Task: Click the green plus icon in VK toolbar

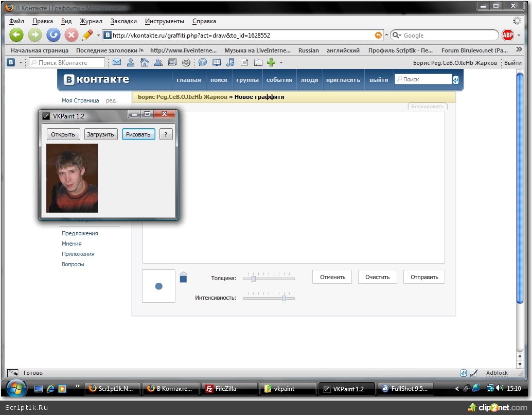Action: coord(271,62)
